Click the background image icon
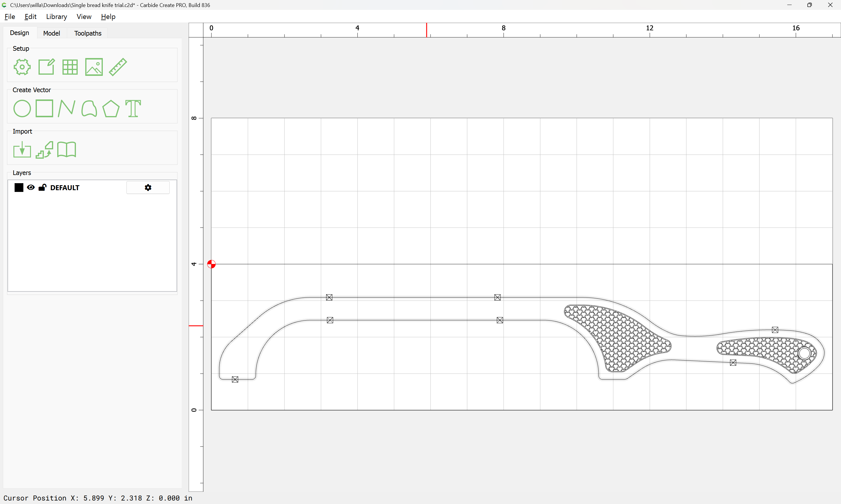841x504 pixels. tap(94, 67)
